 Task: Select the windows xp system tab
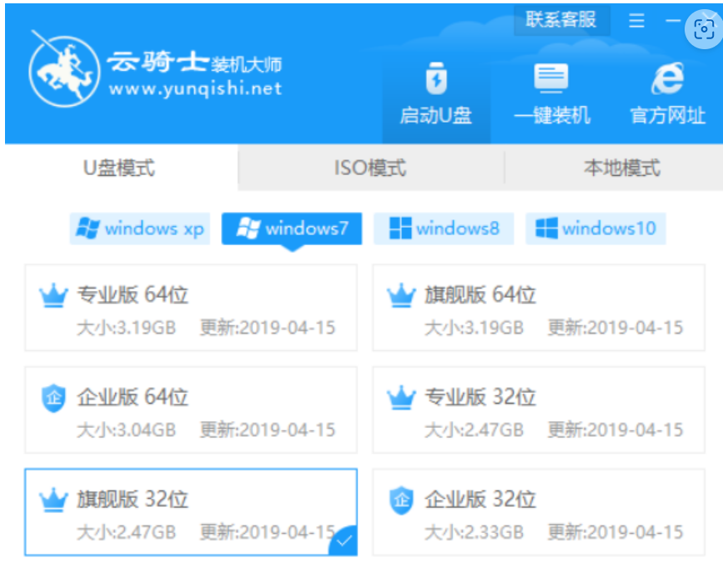140,229
